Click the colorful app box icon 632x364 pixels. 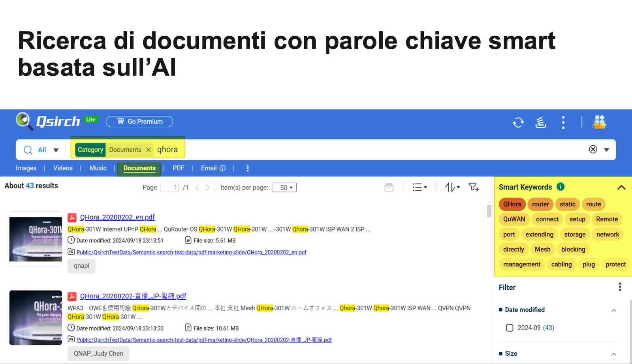[x=599, y=122]
